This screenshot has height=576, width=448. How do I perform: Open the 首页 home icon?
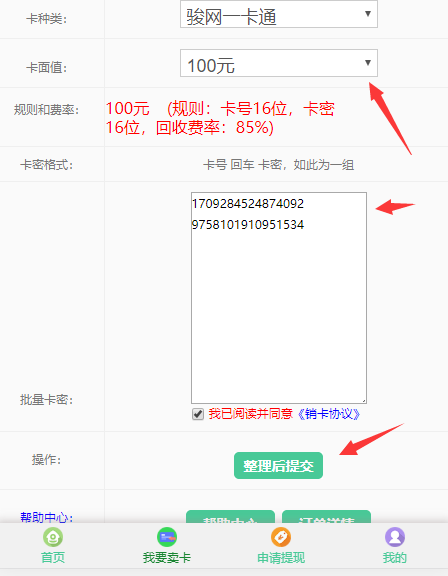(x=53, y=537)
